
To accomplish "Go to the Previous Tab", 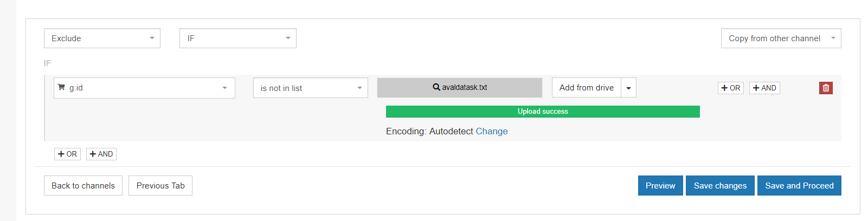I will [160, 185].
